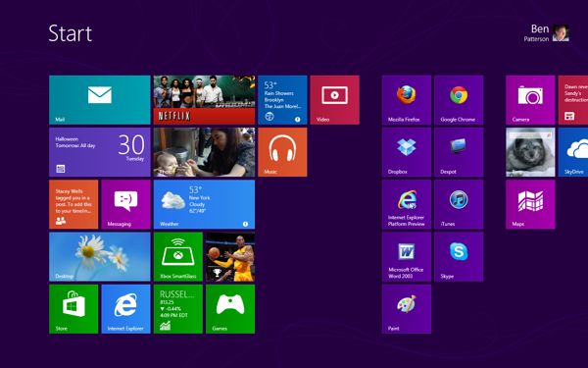Launch Mozilla Firefox tile
Viewport: 588px width, 368px height.
tap(407, 100)
